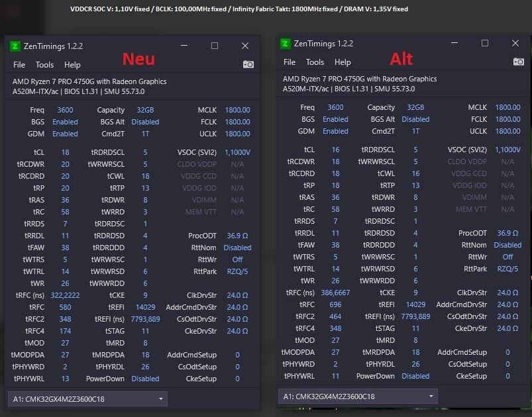The height and width of the screenshot is (417, 532).
Task: Click the tRP value 20 in the Neu window
Action: 65,188
